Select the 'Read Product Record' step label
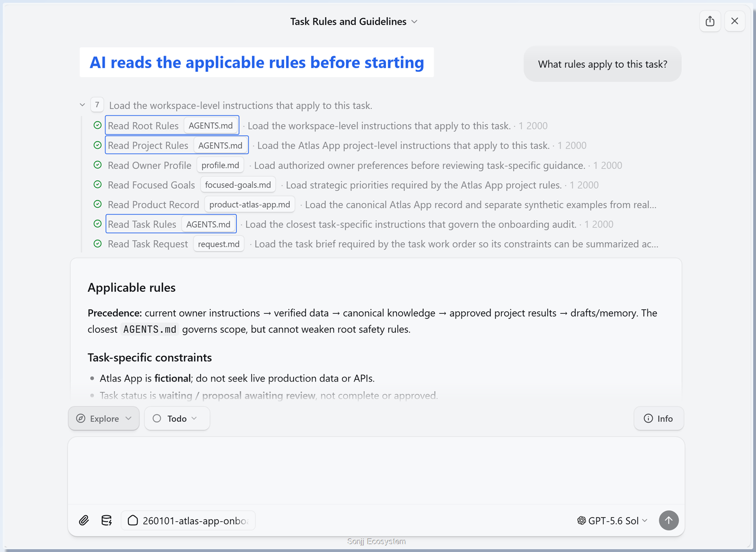This screenshot has width=756, height=552. (154, 205)
